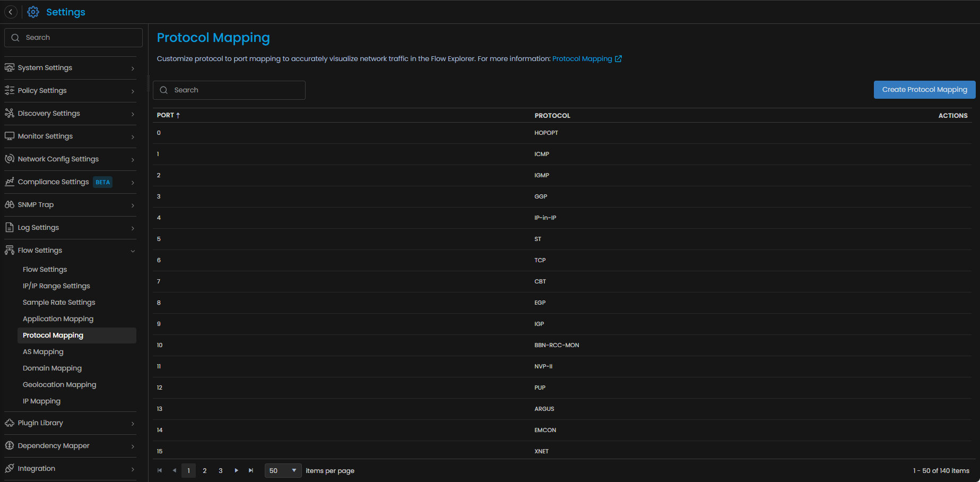Viewport: 980px width, 482px height.
Task: Click the PORT sort arrow icon
Action: click(x=178, y=115)
